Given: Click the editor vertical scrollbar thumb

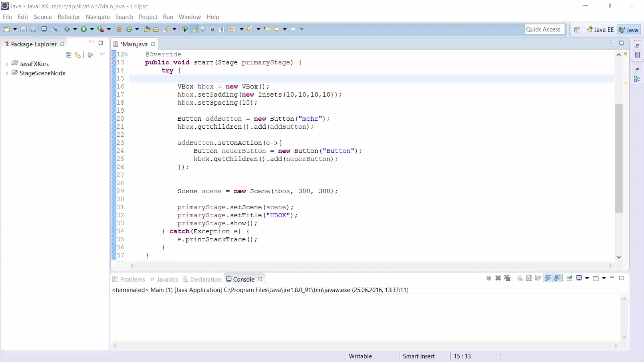Looking at the screenshot, I should pyautogui.click(x=619, y=158).
